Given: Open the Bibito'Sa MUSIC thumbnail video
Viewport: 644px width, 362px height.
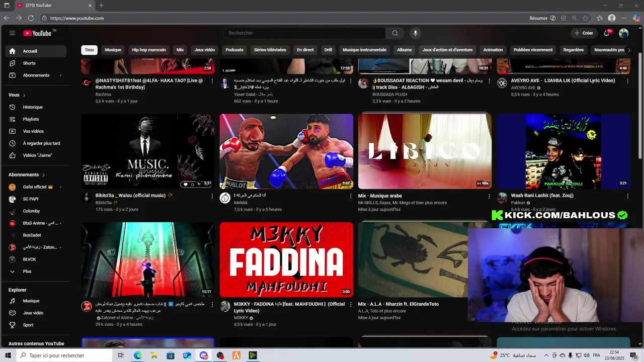Looking at the screenshot, I should (148, 151).
